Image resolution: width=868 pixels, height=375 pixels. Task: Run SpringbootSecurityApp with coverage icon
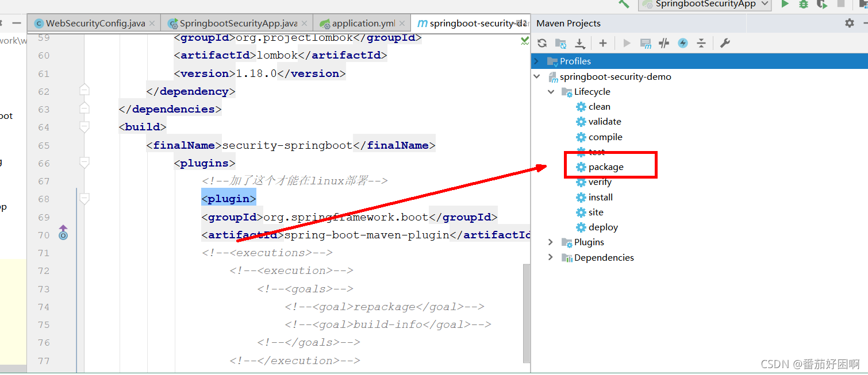(822, 4)
